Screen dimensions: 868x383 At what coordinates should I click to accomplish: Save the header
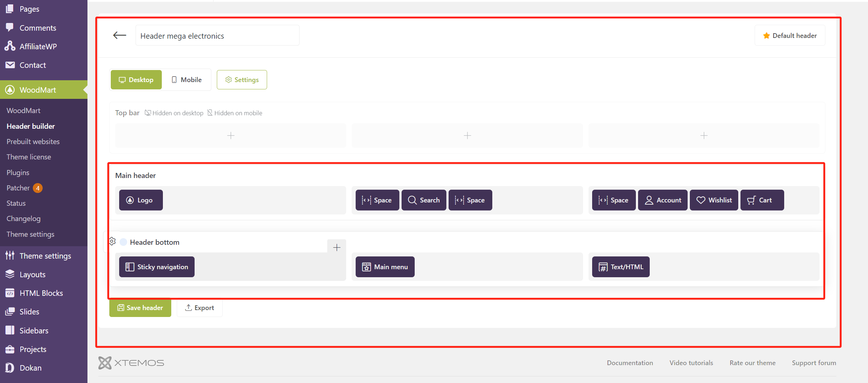140,308
